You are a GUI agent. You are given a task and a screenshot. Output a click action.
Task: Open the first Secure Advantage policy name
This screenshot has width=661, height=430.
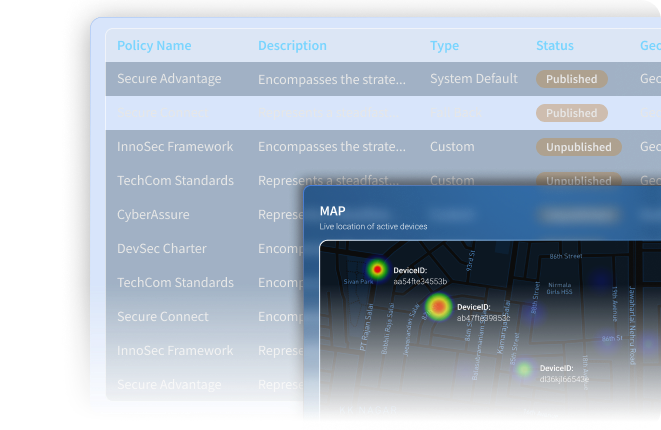[x=169, y=79]
